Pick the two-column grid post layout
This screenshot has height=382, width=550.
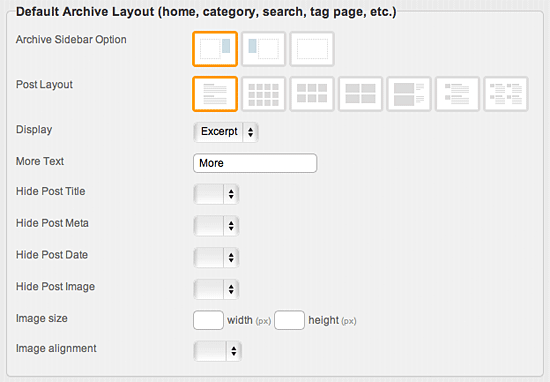(360, 94)
